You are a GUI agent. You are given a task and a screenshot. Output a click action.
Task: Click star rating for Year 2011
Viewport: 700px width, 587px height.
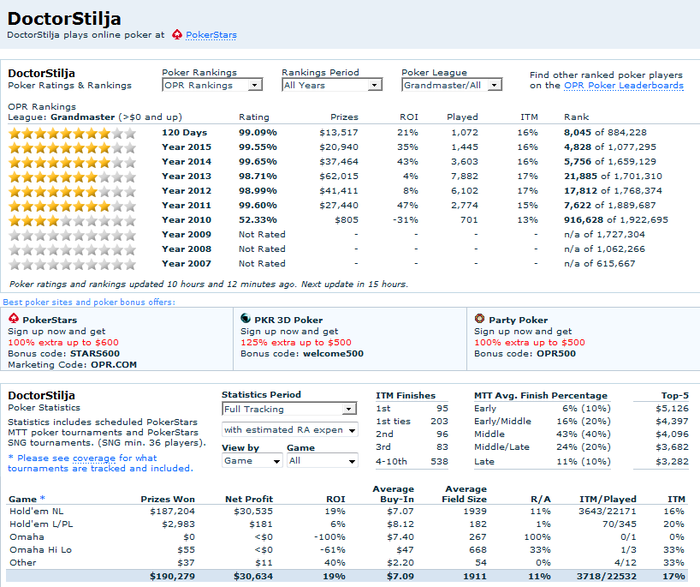(72, 206)
